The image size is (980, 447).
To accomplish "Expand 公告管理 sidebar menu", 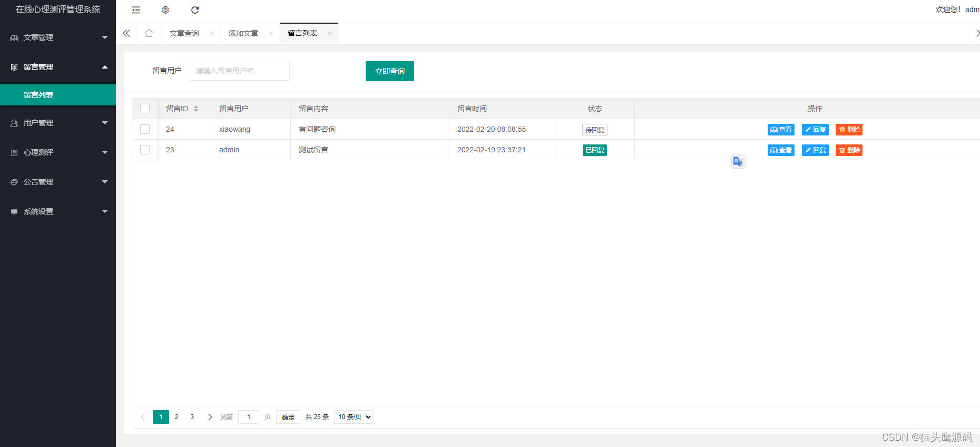I will point(58,182).
